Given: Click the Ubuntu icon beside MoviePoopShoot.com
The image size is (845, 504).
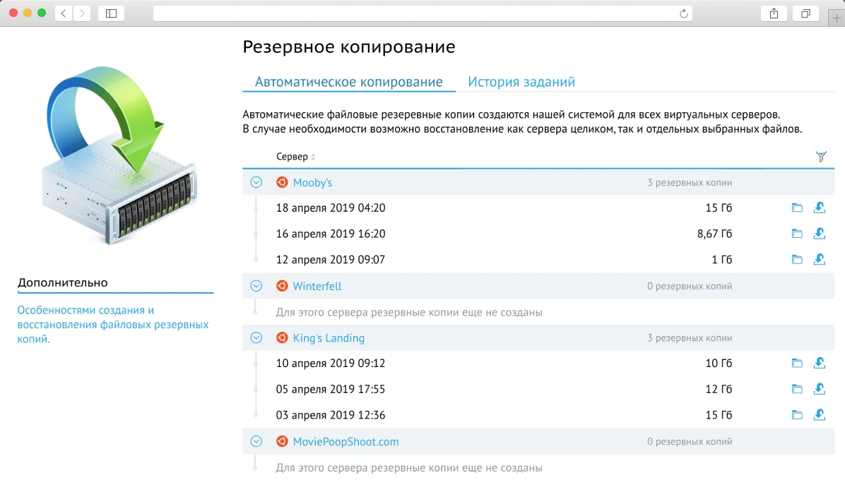Looking at the screenshot, I should click(282, 440).
